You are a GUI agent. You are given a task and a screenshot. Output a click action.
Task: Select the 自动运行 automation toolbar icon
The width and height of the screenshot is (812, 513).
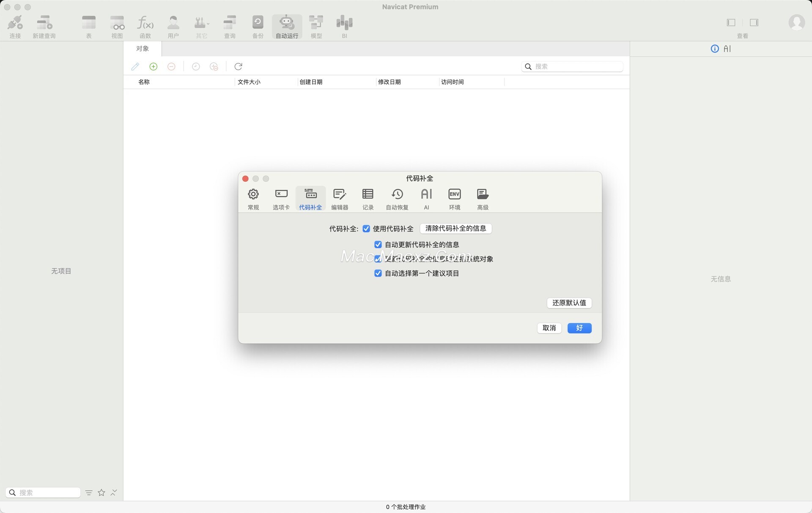click(x=287, y=27)
